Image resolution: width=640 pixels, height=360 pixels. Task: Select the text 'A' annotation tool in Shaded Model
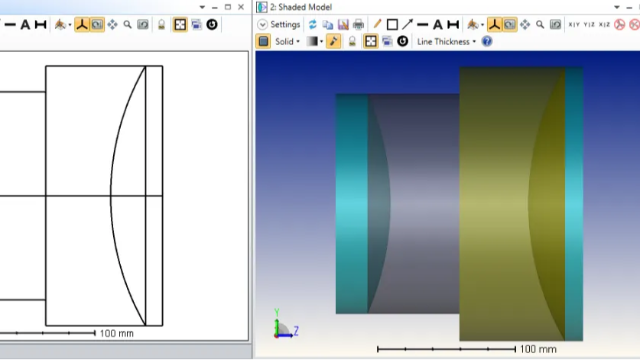(x=438, y=24)
